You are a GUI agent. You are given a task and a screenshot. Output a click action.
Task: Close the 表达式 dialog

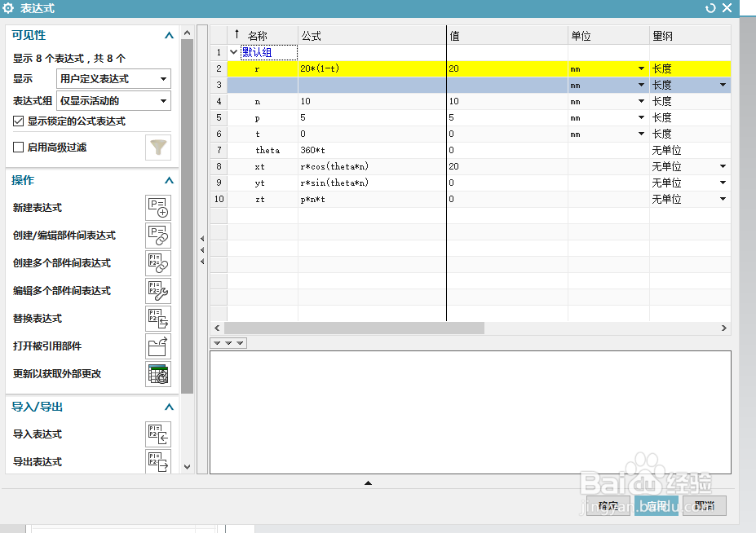coord(727,8)
